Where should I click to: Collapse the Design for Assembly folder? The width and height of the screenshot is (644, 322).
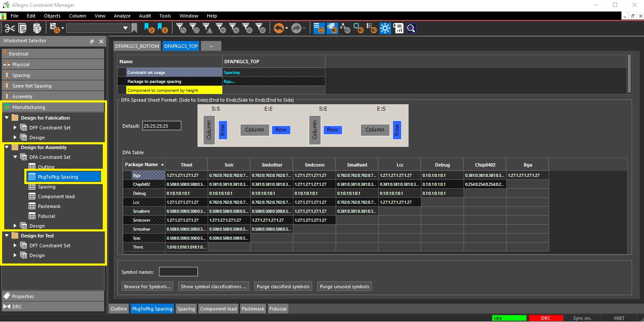pyautogui.click(x=7, y=147)
